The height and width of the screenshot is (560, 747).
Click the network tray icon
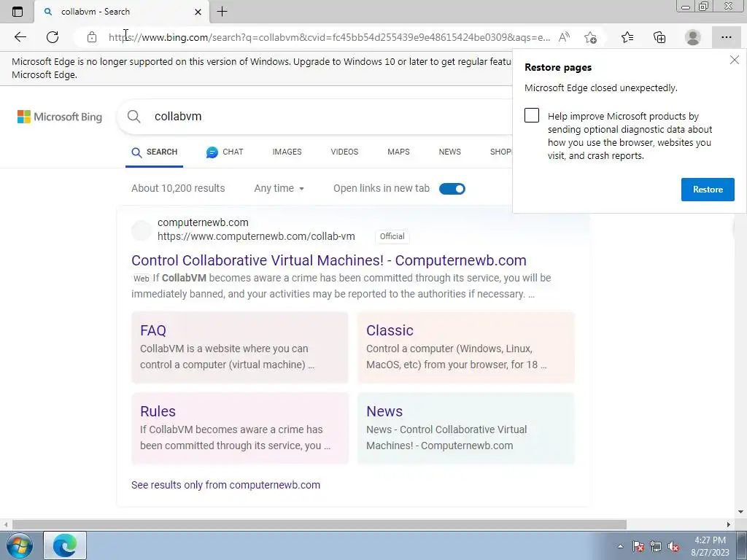(656, 547)
